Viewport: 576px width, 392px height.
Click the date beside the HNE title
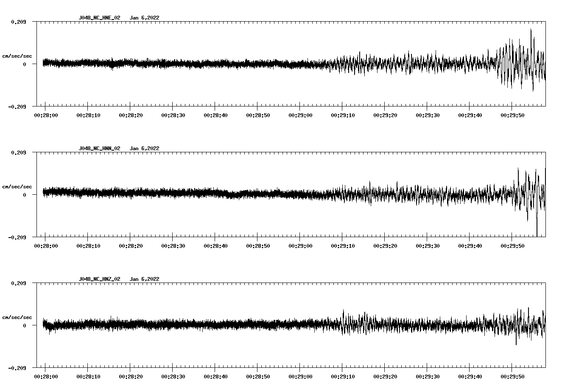tap(145, 18)
